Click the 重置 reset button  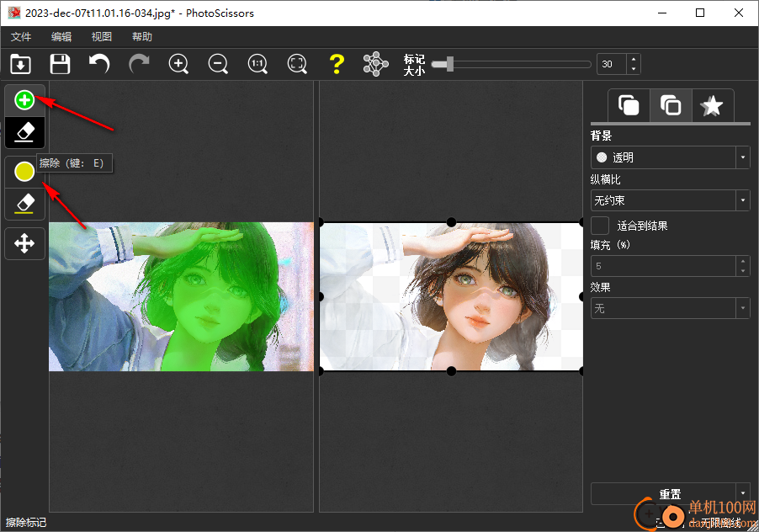click(x=664, y=494)
